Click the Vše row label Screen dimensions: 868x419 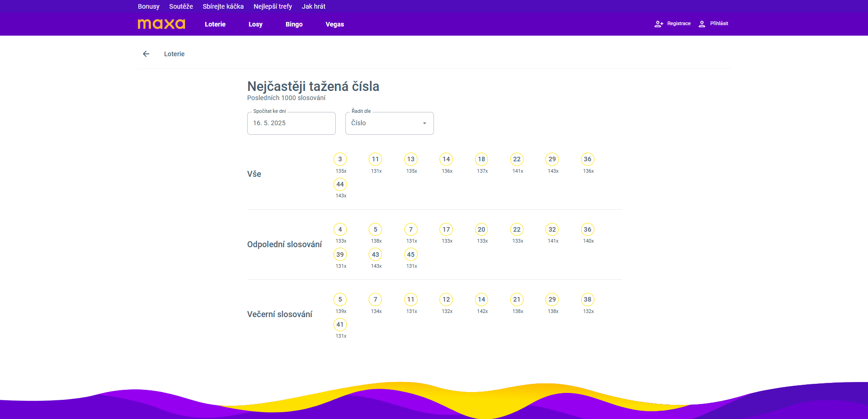254,174
